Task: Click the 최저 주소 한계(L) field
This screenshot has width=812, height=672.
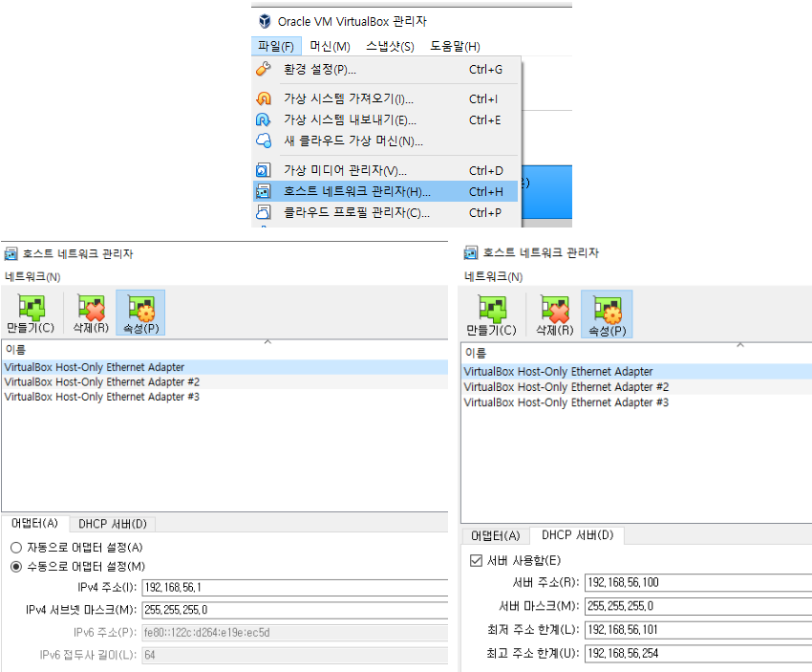Action: (x=698, y=630)
